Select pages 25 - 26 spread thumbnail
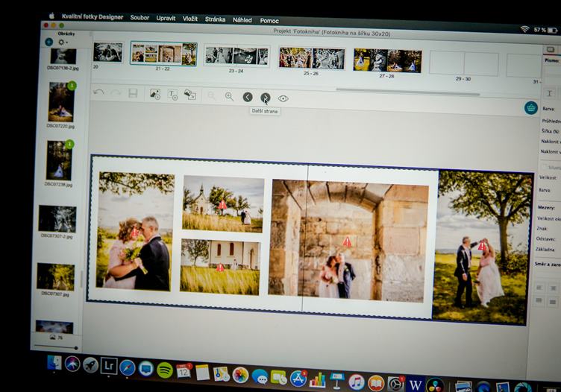Screen dimensions: 561x392 312,58
